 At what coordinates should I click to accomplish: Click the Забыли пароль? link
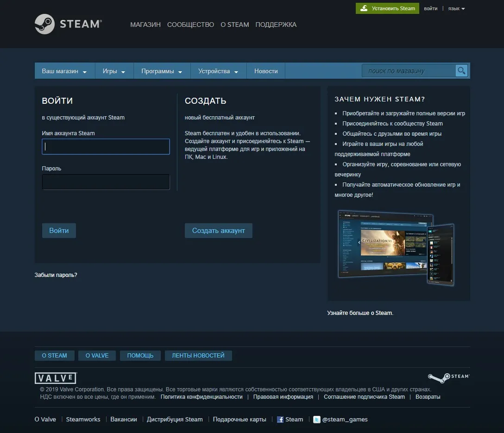[x=56, y=275]
